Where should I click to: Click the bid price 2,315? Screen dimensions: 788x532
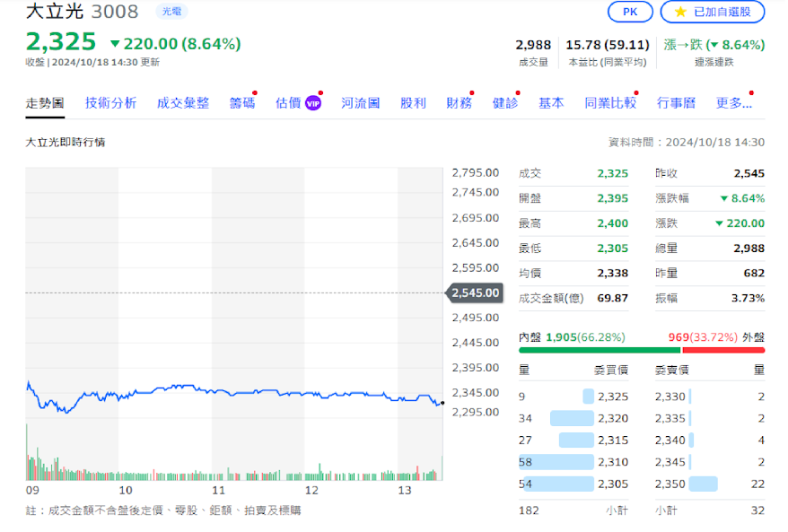[613, 440]
